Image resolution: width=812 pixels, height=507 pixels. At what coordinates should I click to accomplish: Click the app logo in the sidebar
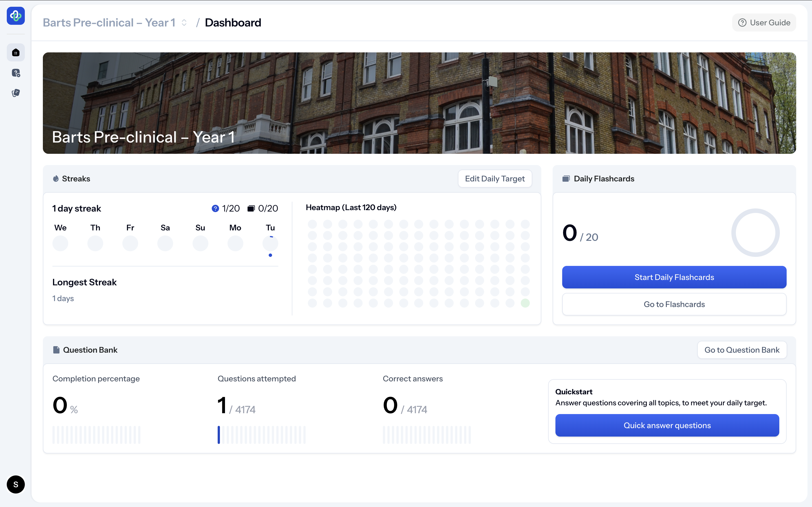point(16,16)
